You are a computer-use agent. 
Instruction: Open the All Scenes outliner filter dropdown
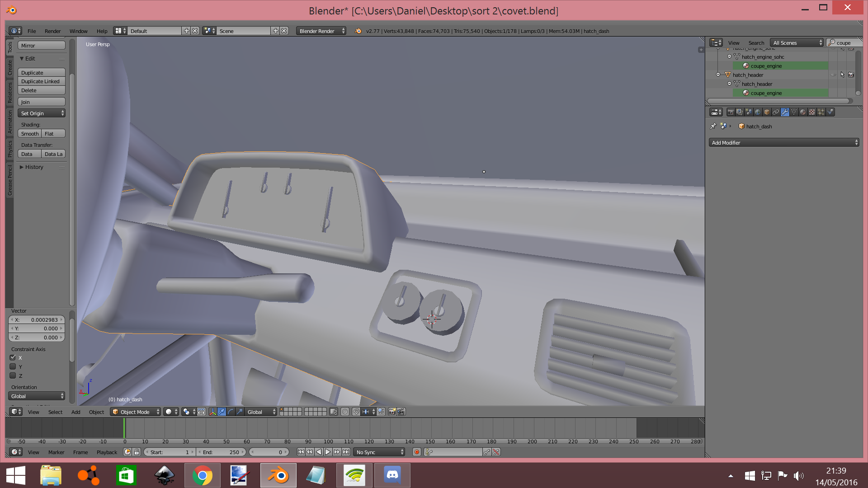tap(797, 42)
